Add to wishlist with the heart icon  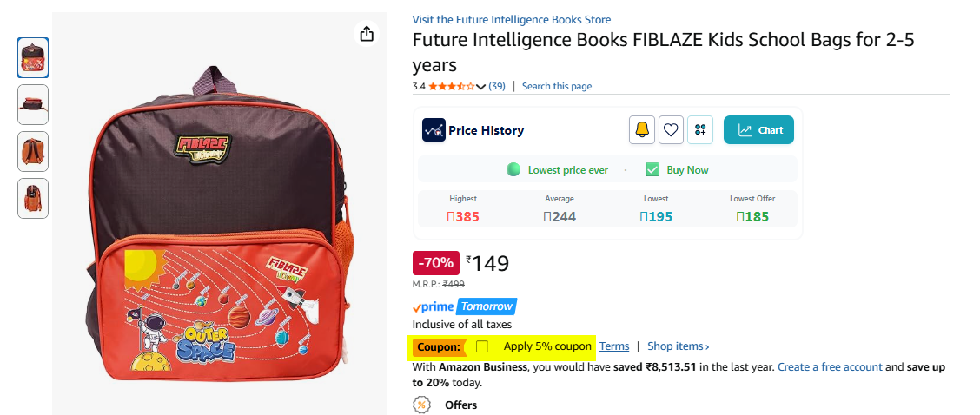(x=671, y=130)
